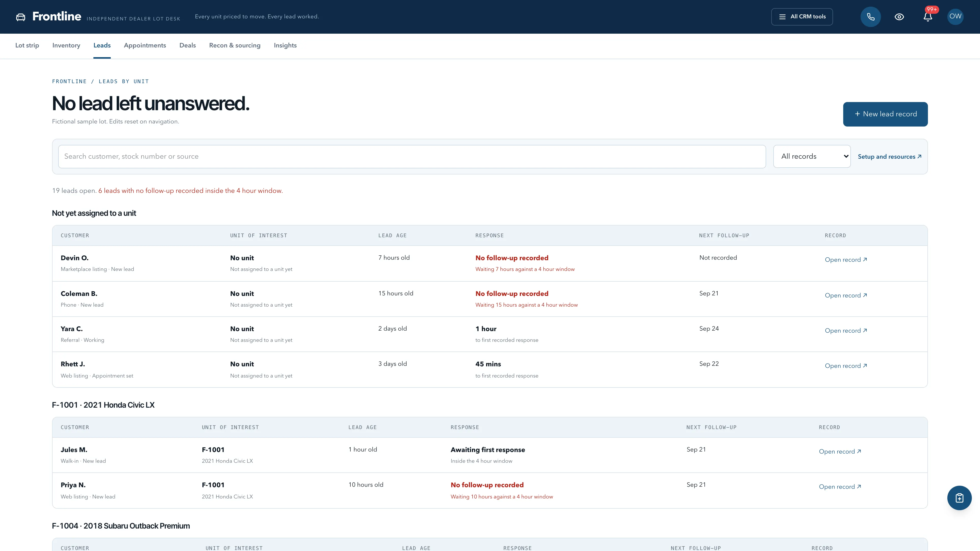This screenshot has height=551, width=980.
Task: Open the floating clipboard add button
Action: 959,498
